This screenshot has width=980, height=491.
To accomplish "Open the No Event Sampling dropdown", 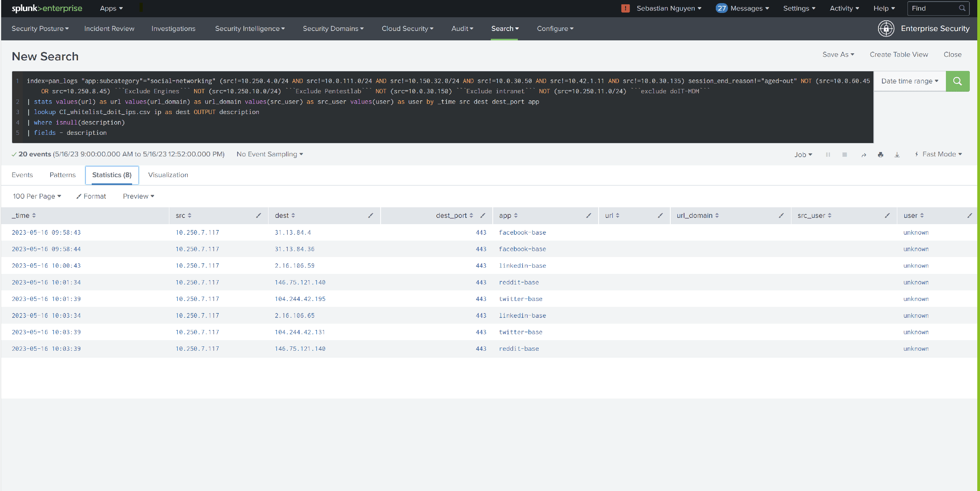I will [270, 154].
